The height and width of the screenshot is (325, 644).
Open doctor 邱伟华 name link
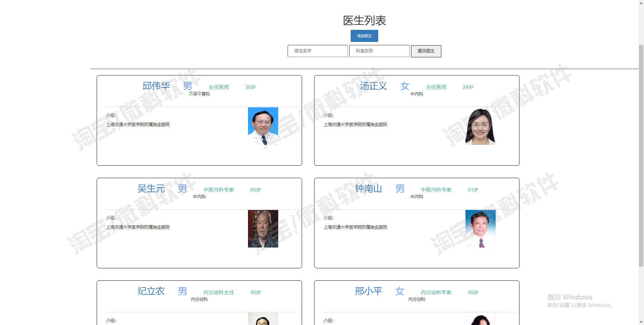156,86
